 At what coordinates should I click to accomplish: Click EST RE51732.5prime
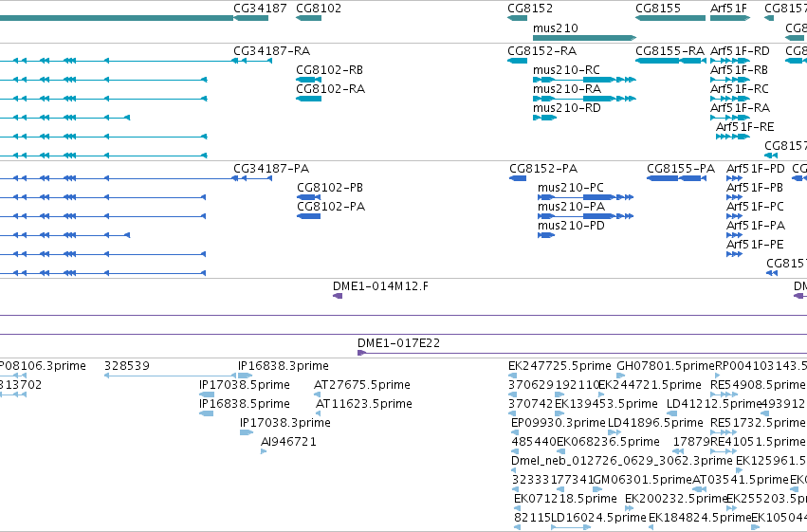(757, 424)
